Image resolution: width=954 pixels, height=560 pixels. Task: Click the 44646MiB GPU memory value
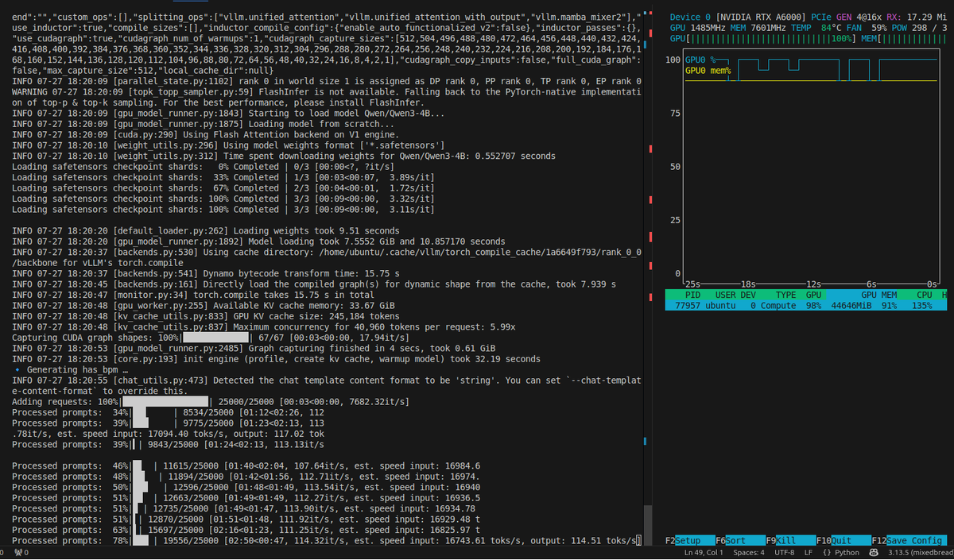[x=853, y=305]
